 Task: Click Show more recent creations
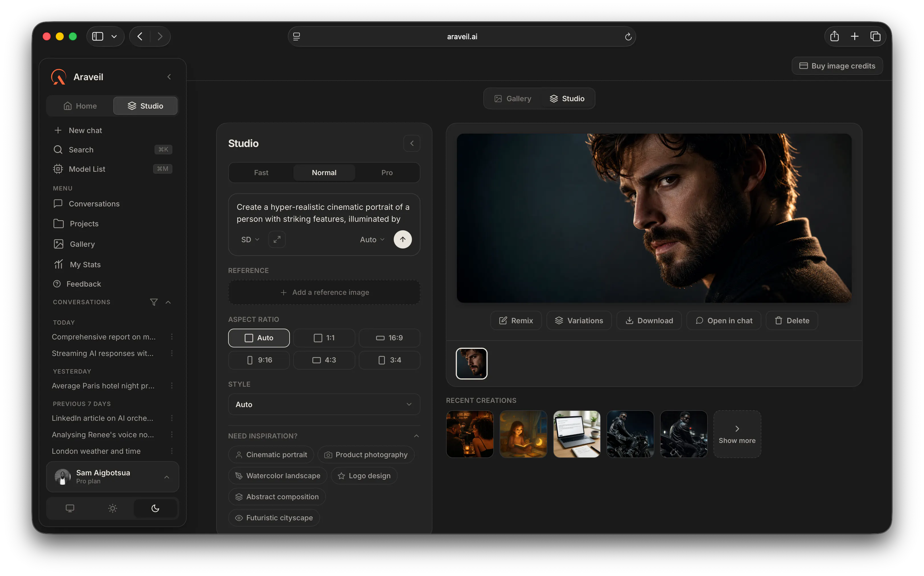click(737, 434)
